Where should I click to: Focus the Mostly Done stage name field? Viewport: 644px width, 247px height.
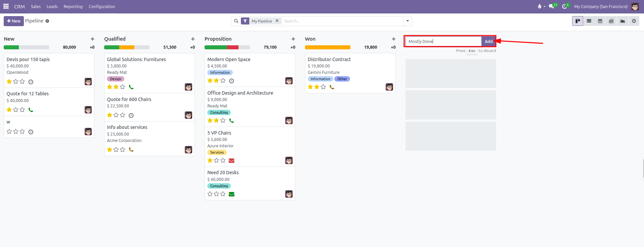coord(443,41)
